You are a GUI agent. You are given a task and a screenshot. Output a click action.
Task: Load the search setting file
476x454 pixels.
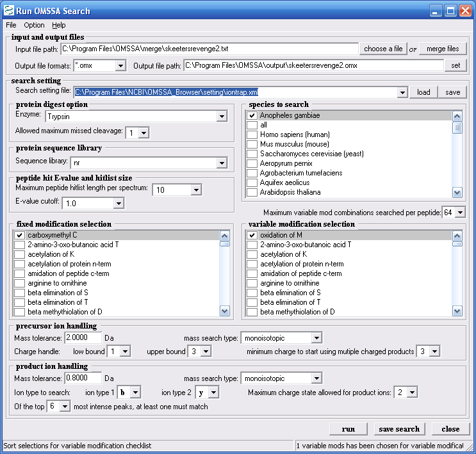pos(423,92)
